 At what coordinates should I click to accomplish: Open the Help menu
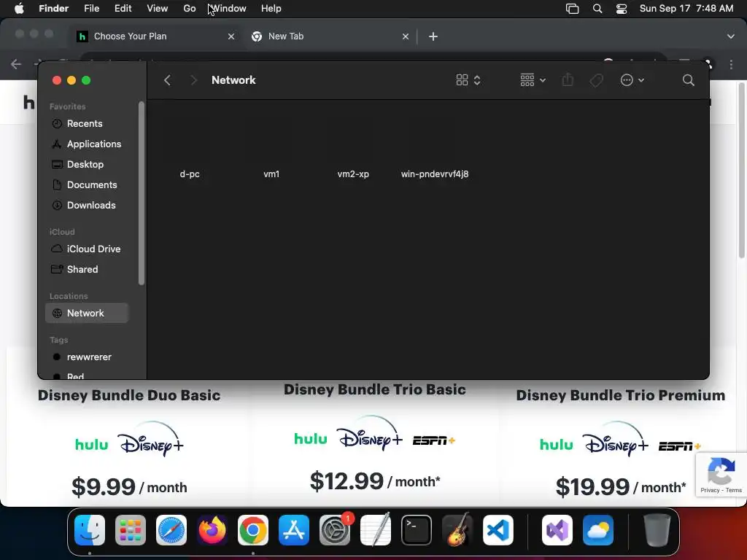(271, 9)
